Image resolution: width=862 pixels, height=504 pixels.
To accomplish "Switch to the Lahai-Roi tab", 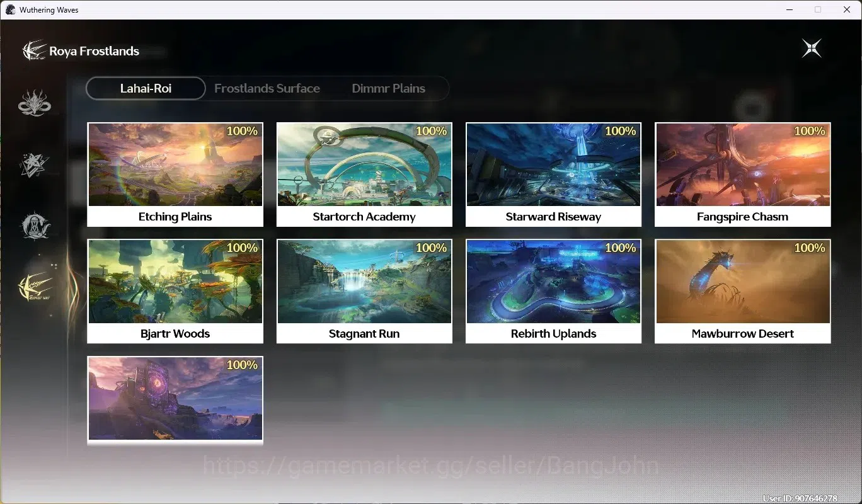I will [x=146, y=88].
